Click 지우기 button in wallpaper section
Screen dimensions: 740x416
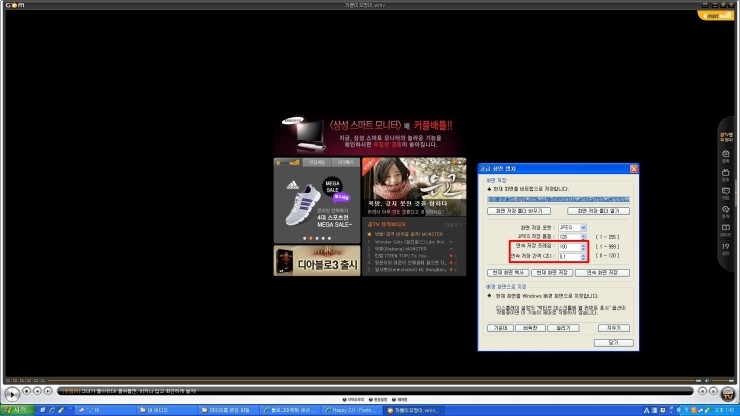(614, 328)
